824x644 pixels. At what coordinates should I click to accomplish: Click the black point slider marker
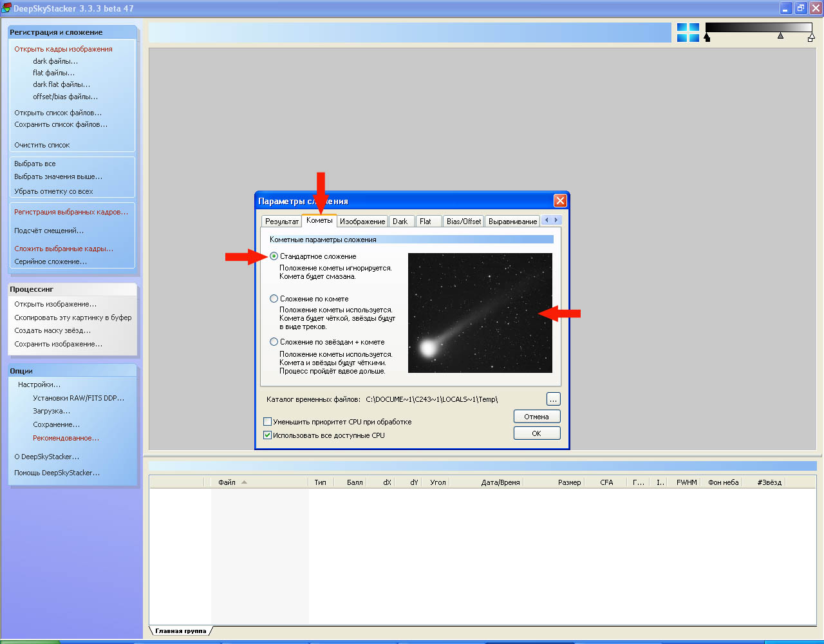coord(707,38)
